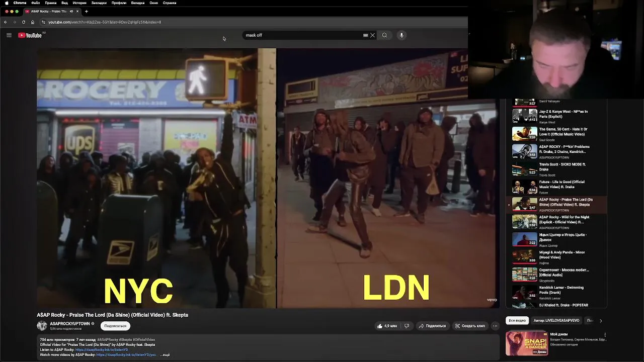Open the on-screen keyboard icon in search

tap(366, 35)
